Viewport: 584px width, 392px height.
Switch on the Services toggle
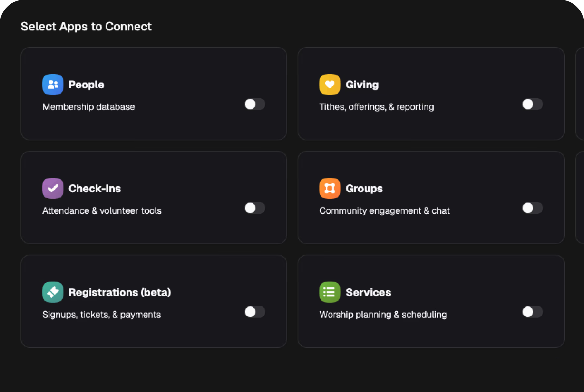tap(532, 312)
